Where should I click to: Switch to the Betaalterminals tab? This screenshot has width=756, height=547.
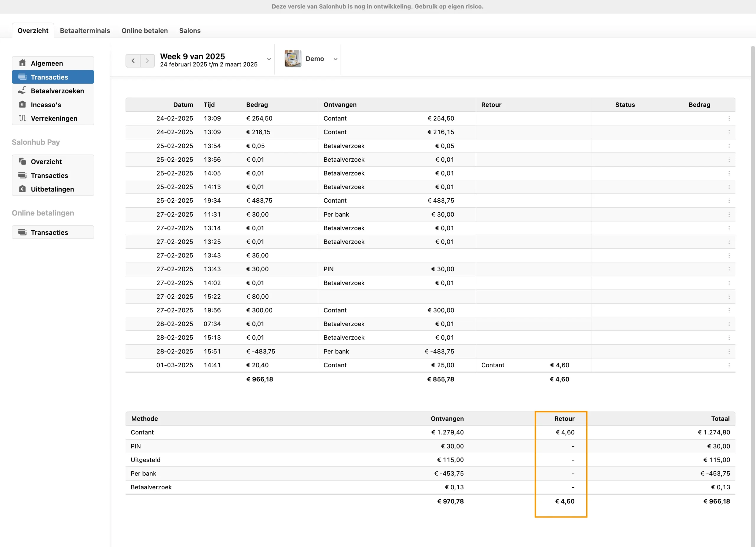tap(85, 31)
